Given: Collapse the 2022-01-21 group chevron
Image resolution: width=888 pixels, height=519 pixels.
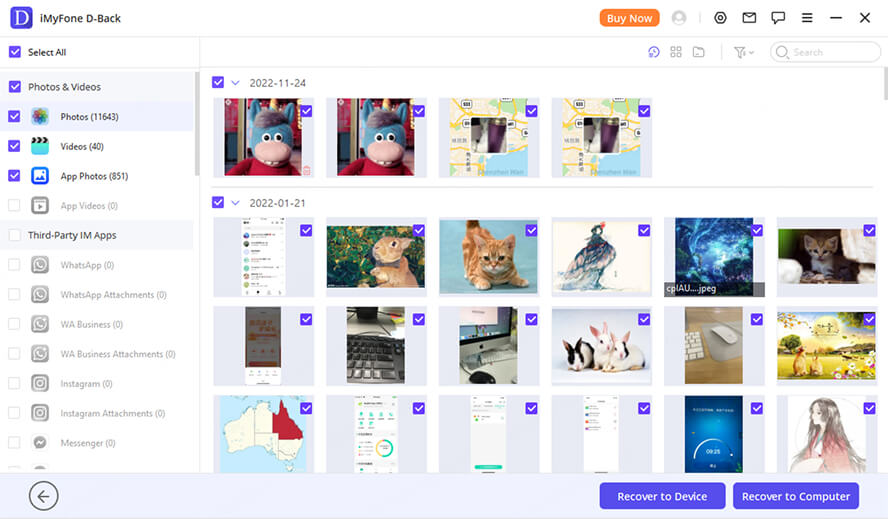Looking at the screenshot, I should click(x=236, y=203).
